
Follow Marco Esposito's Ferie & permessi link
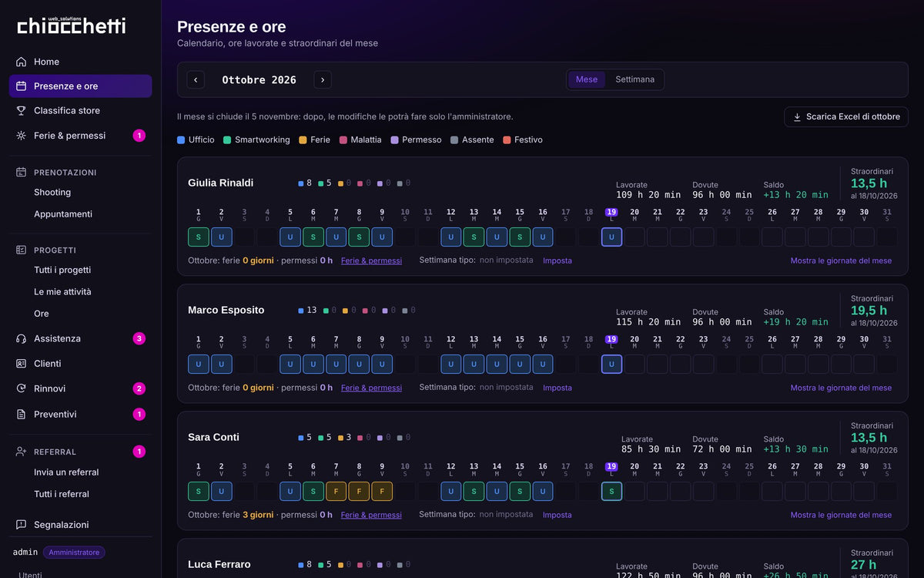coord(371,388)
